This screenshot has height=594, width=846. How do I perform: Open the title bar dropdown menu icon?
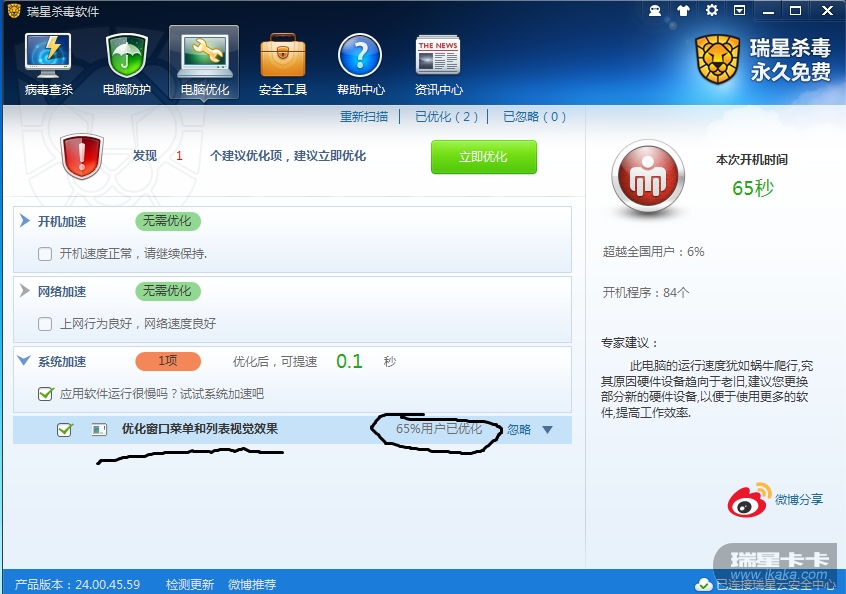740,10
